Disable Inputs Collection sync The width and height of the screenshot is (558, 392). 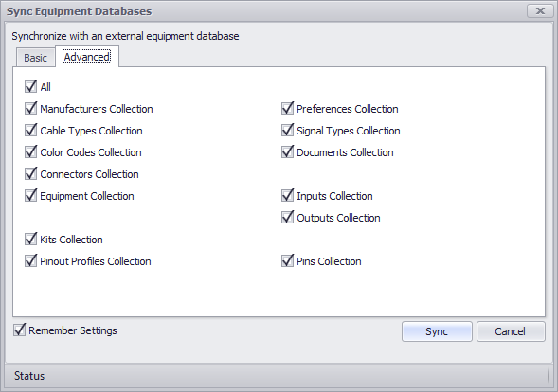288,196
